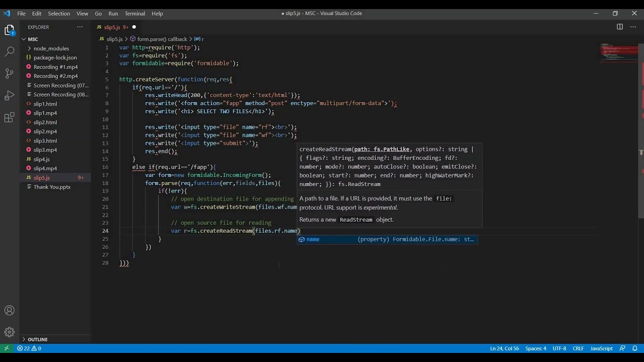Select Screen Recording (08... file
Viewport: 644px width, 362px height.
55,95
